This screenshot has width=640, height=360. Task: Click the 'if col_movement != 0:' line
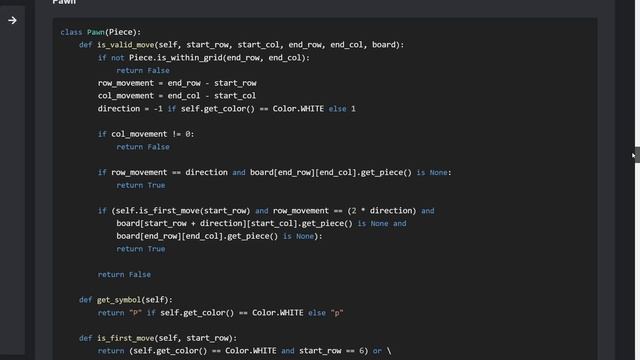click(x=146, y=134)
